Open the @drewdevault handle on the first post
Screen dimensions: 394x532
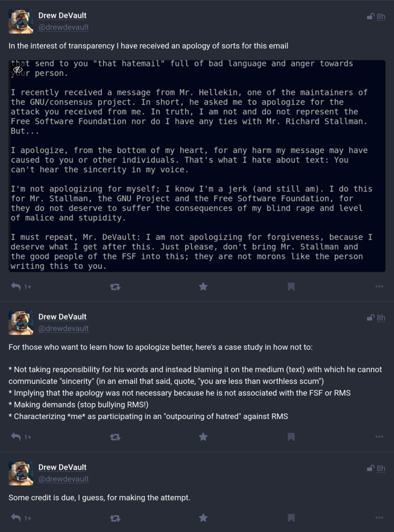tap(63, 27)
